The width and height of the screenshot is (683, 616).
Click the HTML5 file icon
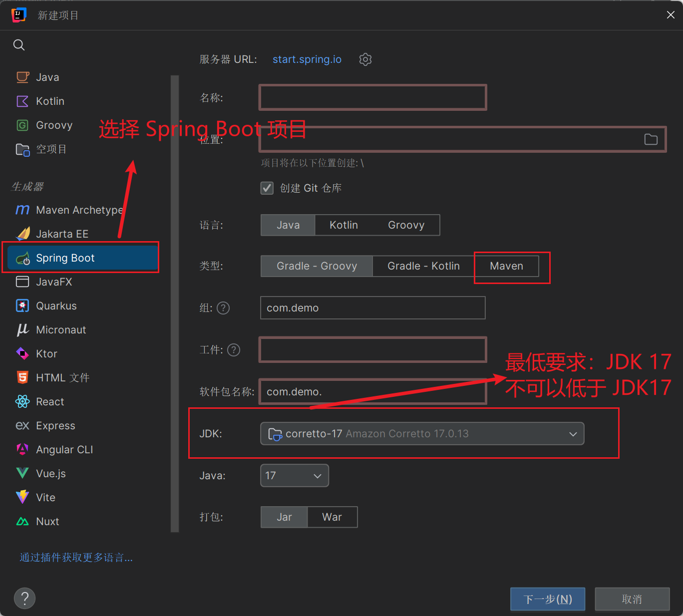pos(22,377)
